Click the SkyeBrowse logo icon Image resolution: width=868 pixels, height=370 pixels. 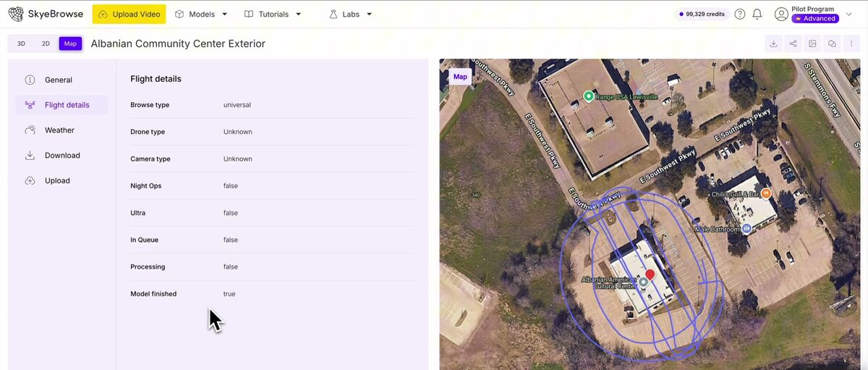click(x=16, y=14)
